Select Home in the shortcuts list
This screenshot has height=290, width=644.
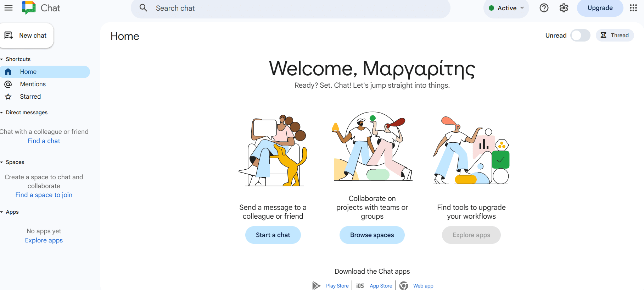tap(45, 72)
